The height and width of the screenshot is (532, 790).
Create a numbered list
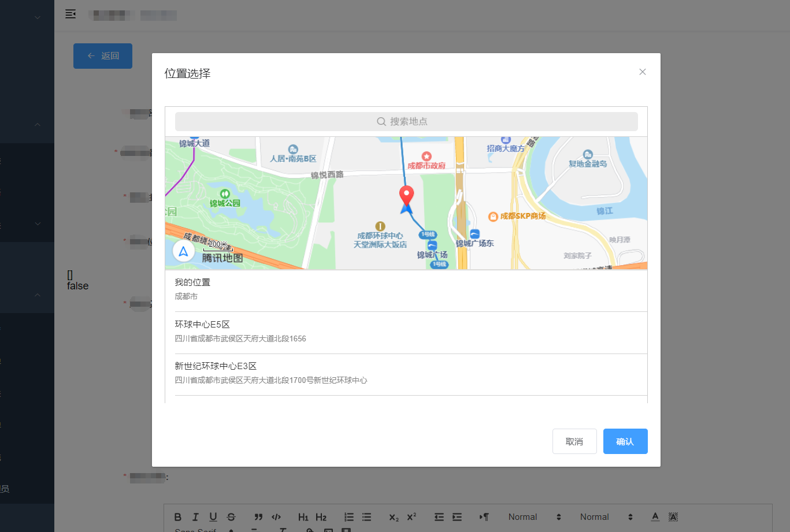(x=348, y=516)
